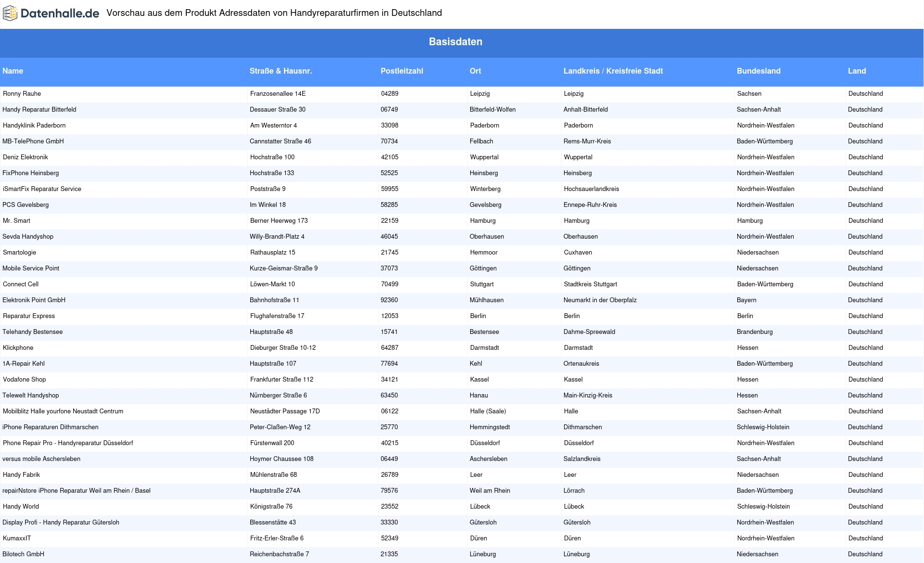Select Sevda Handyshop in the list
The width and height of the screenshot is (924, 563).
[28, 237]
